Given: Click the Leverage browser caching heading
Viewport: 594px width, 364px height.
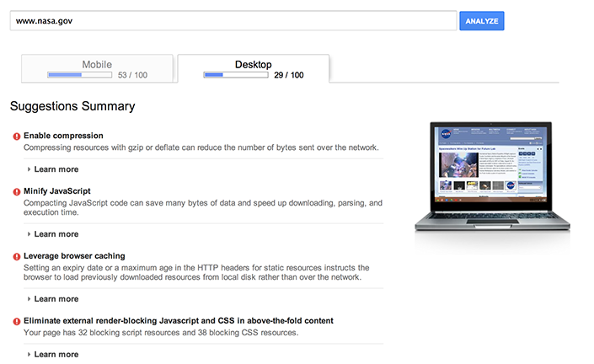Looking at the screenshot, I should (x=74, y=256).
